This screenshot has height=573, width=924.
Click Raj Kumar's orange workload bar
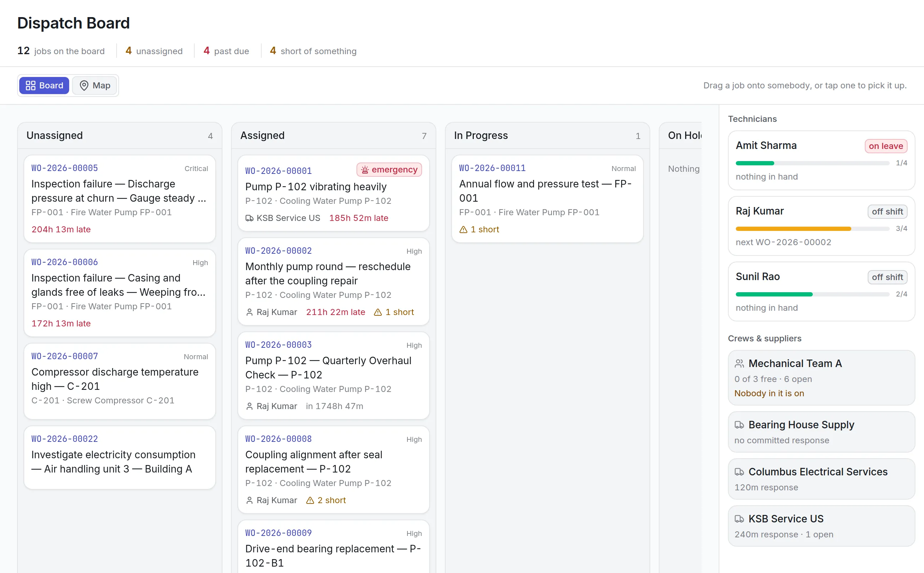click(793, 229)
